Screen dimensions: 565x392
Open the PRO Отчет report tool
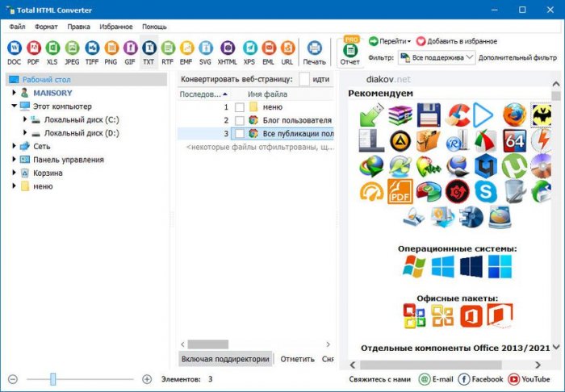349,51
